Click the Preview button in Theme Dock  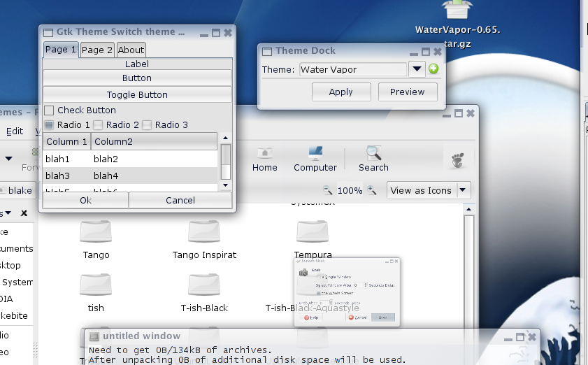tap(407, 92)
